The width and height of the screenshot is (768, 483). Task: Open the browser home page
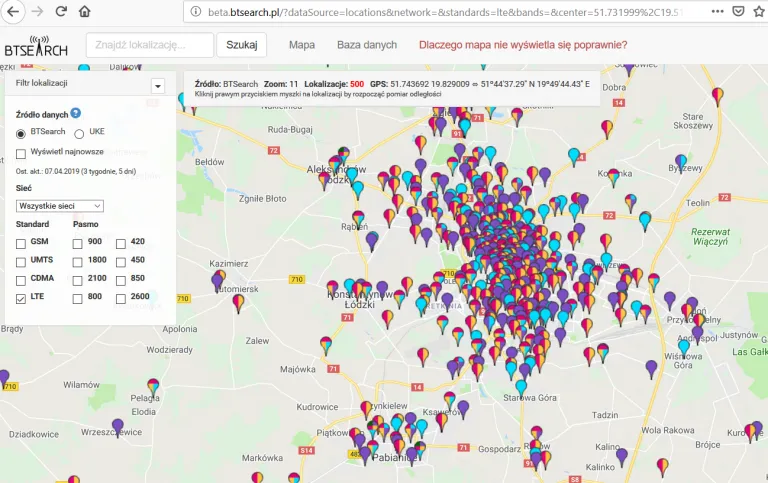[x=85, y=12]
